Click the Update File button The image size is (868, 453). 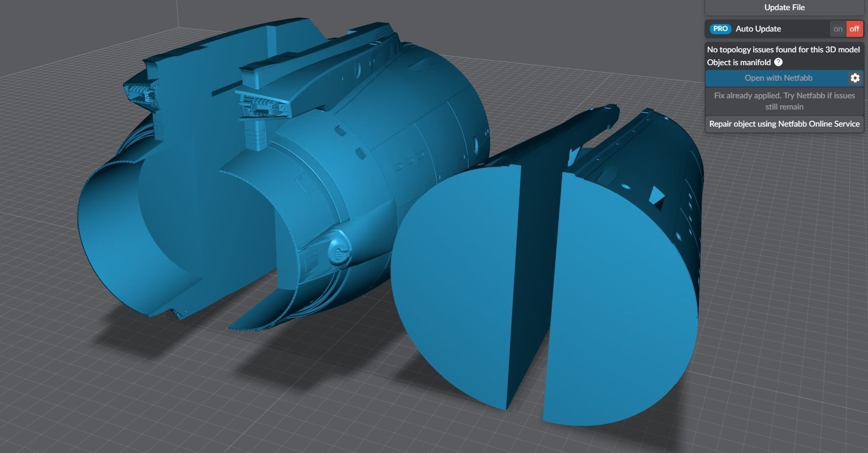coord(784,7)
